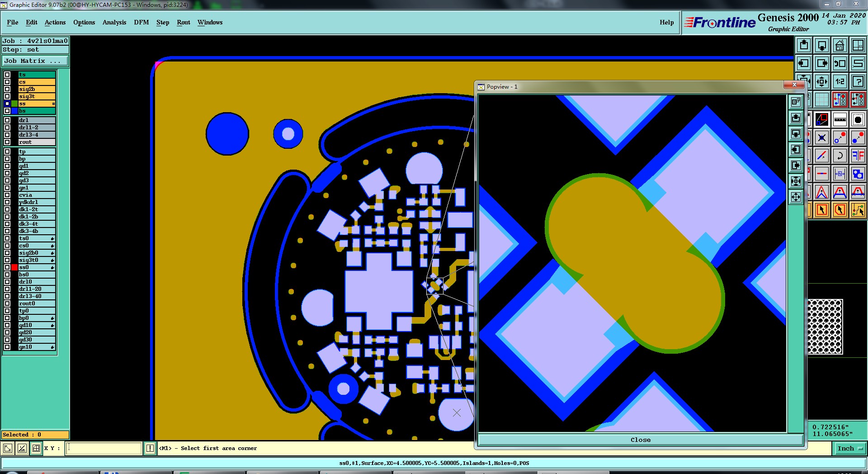Select the gm10 layer name
This screenshot has height=474, width=868.
[x=37, y=347]
